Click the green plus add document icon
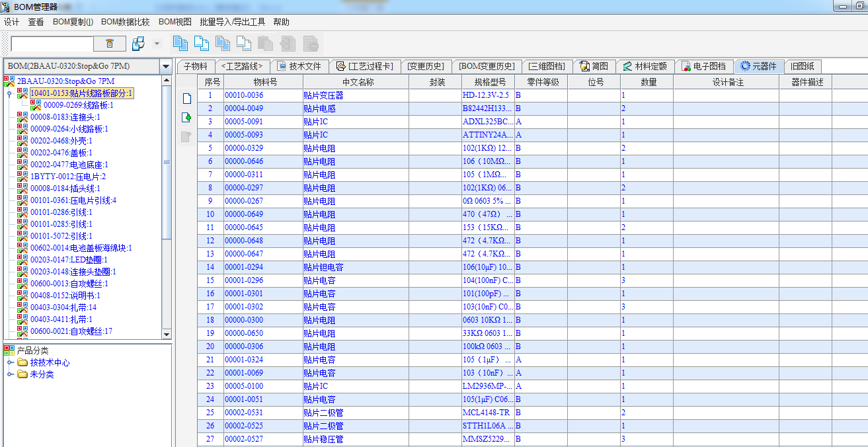The image size is (868, 447). pyautogui.click(x=186, y=118)
